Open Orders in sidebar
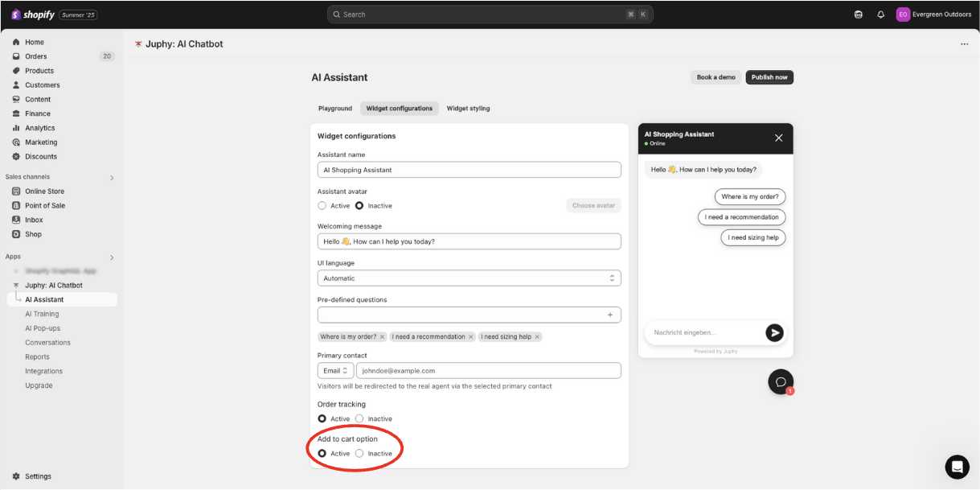The image size is (980, 490). pyautogui.click(x=36, y=56)
